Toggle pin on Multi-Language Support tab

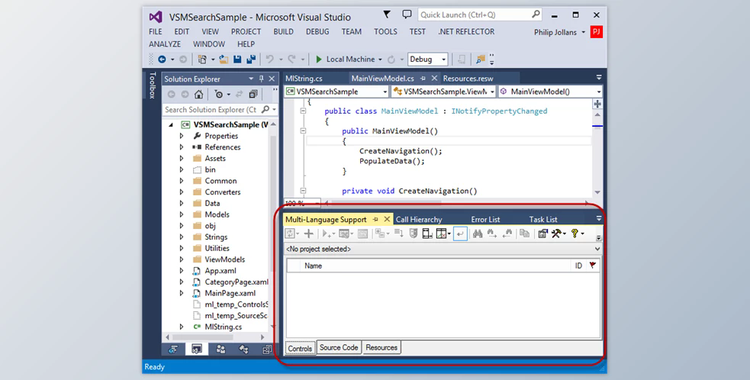pos(376,219)
